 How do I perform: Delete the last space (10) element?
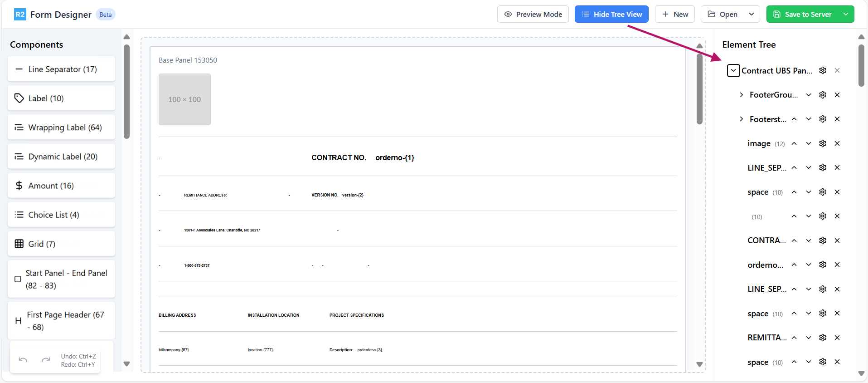pos(837,362)
